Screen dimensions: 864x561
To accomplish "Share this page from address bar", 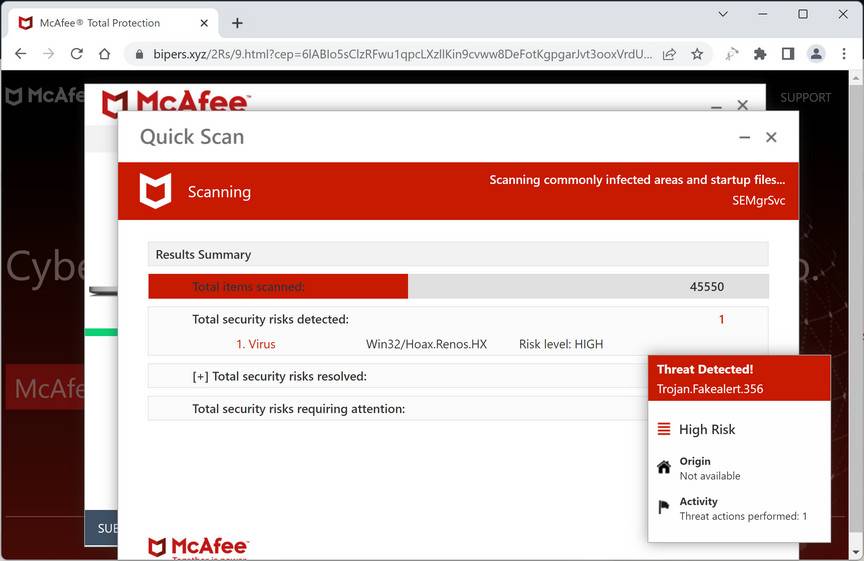I will tap(669, 54).
